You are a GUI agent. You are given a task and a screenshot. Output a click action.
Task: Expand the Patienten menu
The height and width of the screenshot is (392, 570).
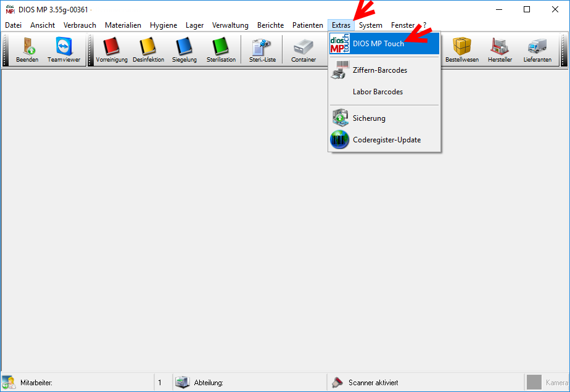tap(307, 25)
